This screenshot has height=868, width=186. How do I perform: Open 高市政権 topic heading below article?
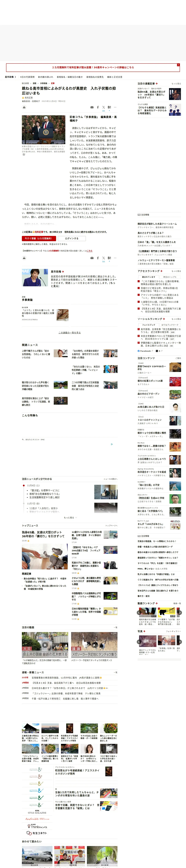click(57, 271)
